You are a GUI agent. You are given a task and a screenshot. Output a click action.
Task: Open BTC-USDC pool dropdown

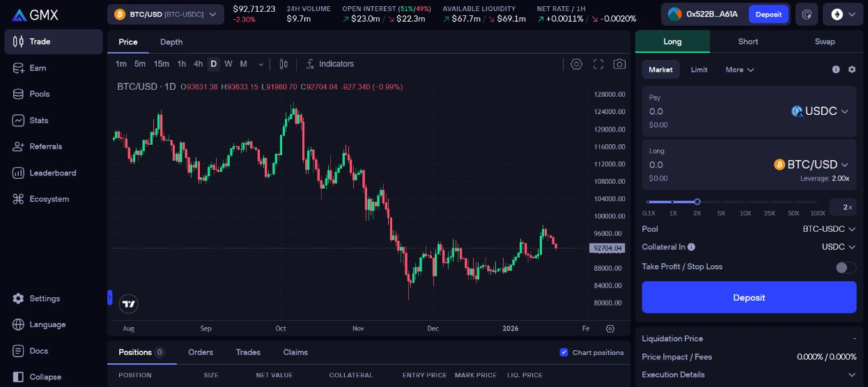click(x=829, y=229)
